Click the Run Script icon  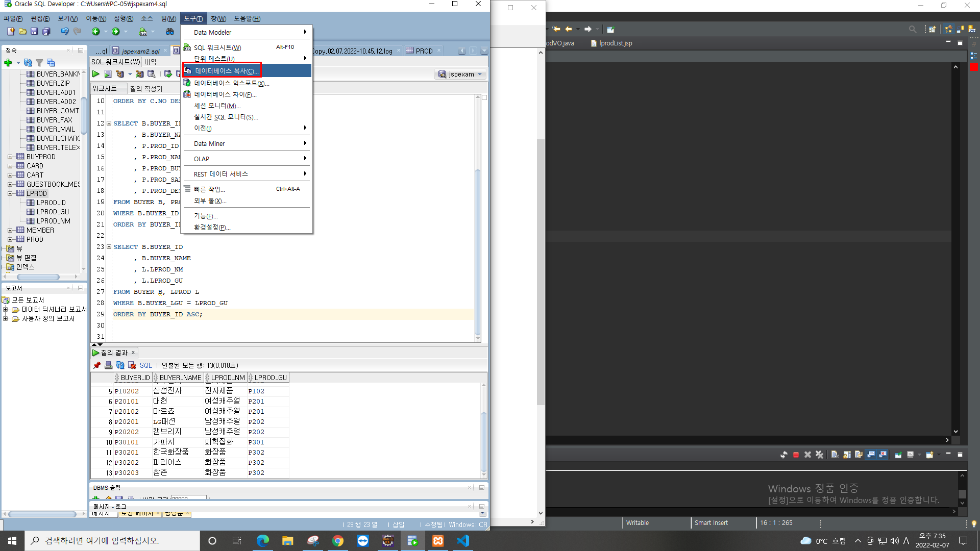tap(108, 74)
